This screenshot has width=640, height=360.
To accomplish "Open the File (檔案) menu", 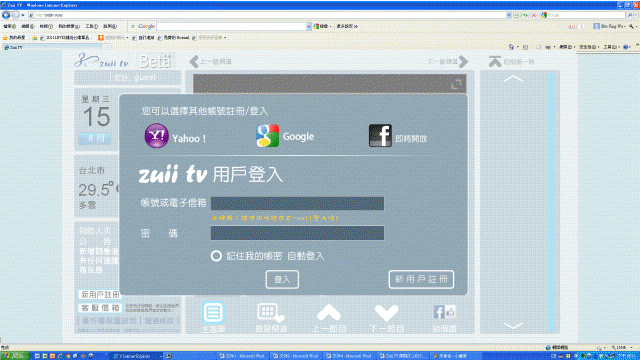I will point(9,26).
